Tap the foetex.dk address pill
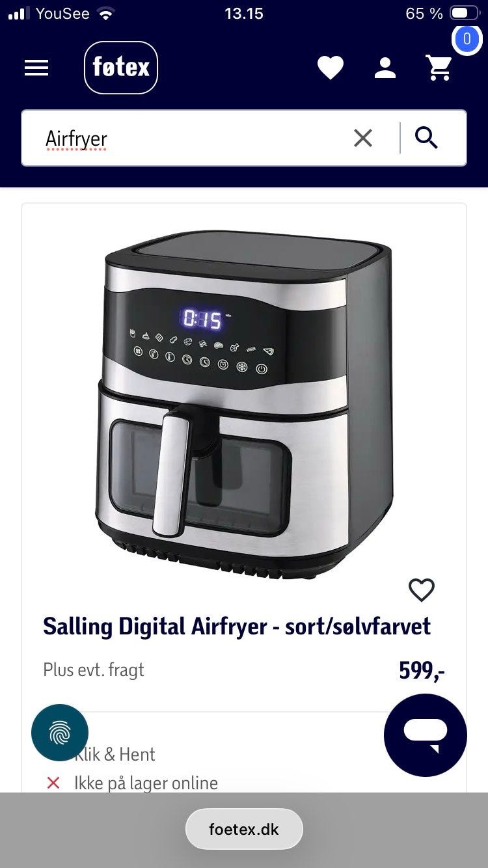The width and height of the screenshot is (488, 868). (x=244, y=830)
